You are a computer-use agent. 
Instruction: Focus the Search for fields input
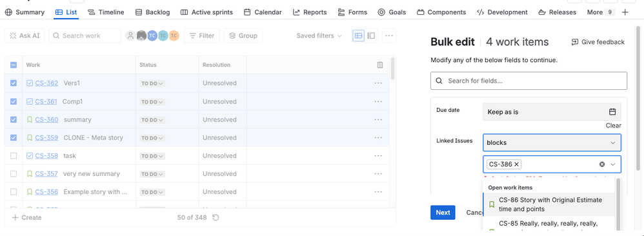click(528, 81)
